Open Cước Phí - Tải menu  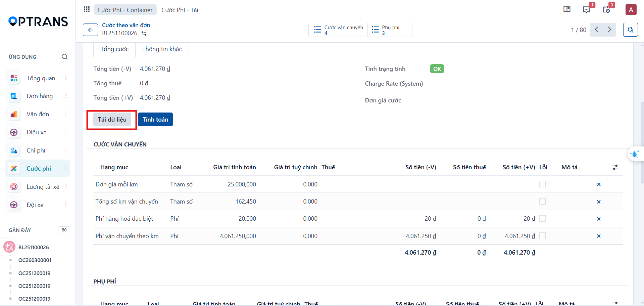point(180,10)
